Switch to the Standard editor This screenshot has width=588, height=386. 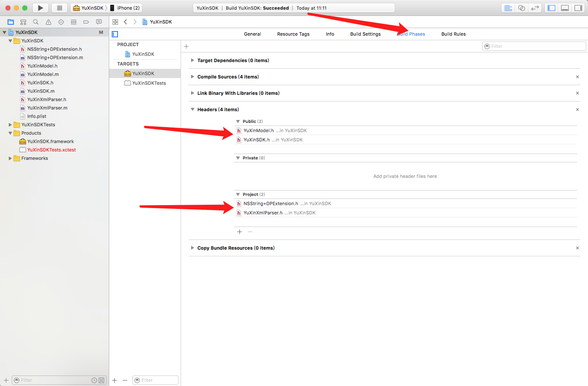[x=508, y=8]
